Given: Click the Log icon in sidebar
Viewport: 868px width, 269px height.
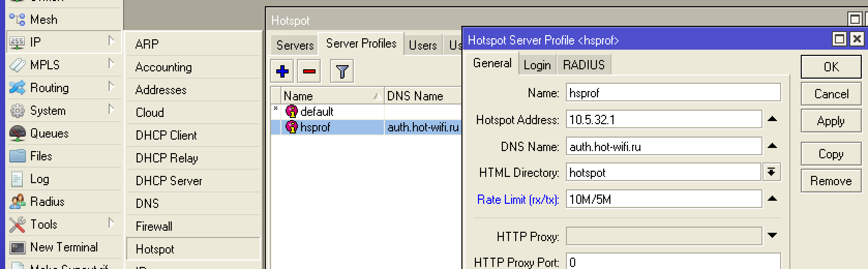Looking at the screenshot, I should pyautogui.click(x=17, y=179).
